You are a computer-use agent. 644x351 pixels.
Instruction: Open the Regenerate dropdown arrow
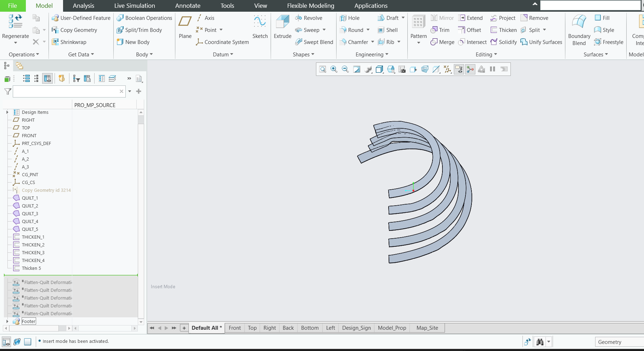[x=15, y=42]
